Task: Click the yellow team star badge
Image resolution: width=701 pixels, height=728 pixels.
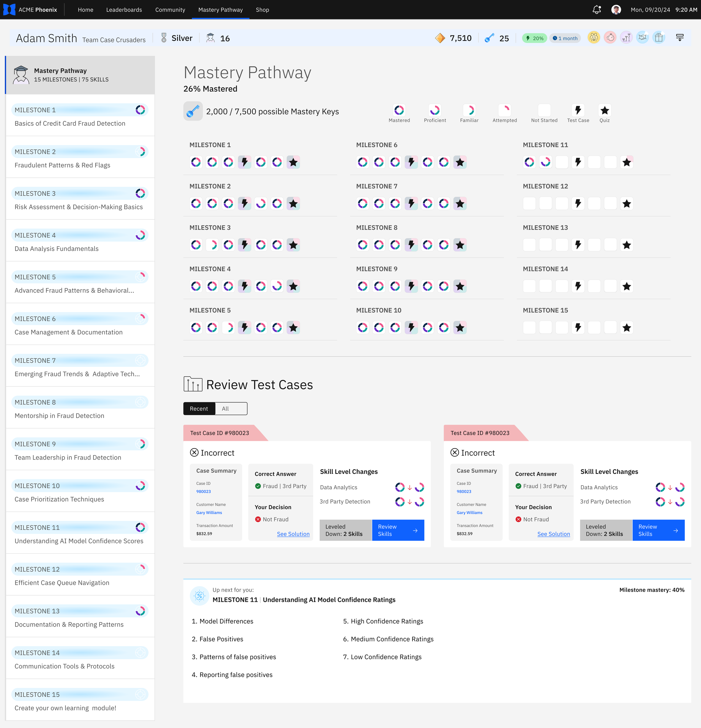Action: click(594, 38)
